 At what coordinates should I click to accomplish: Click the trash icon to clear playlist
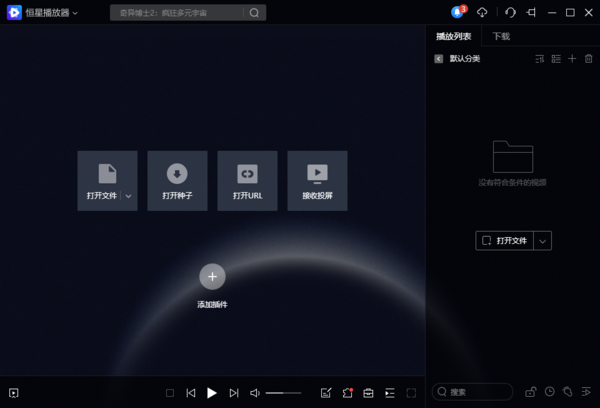[588, 59]
